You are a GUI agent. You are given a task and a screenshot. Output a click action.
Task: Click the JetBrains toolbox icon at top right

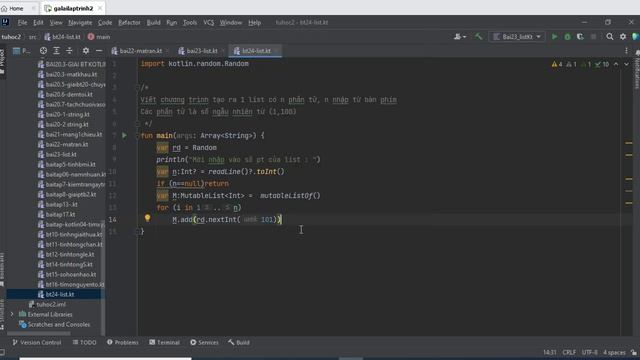[x=636, y=37]
